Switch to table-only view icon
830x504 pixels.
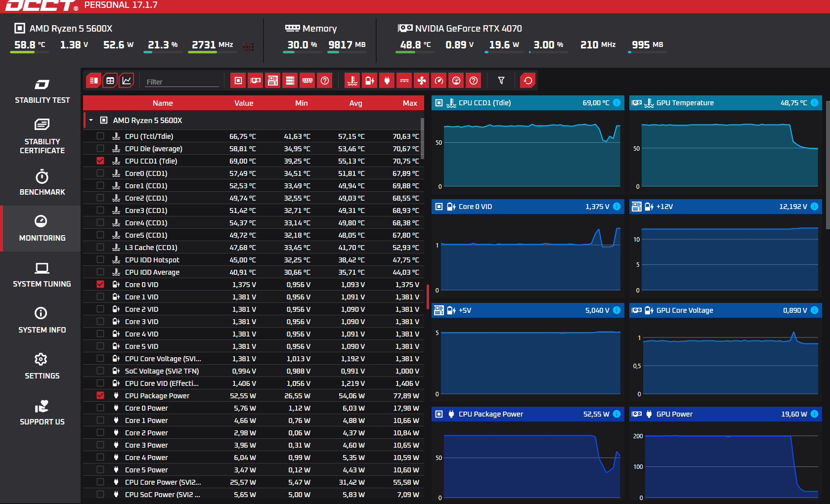coord(110,81)
